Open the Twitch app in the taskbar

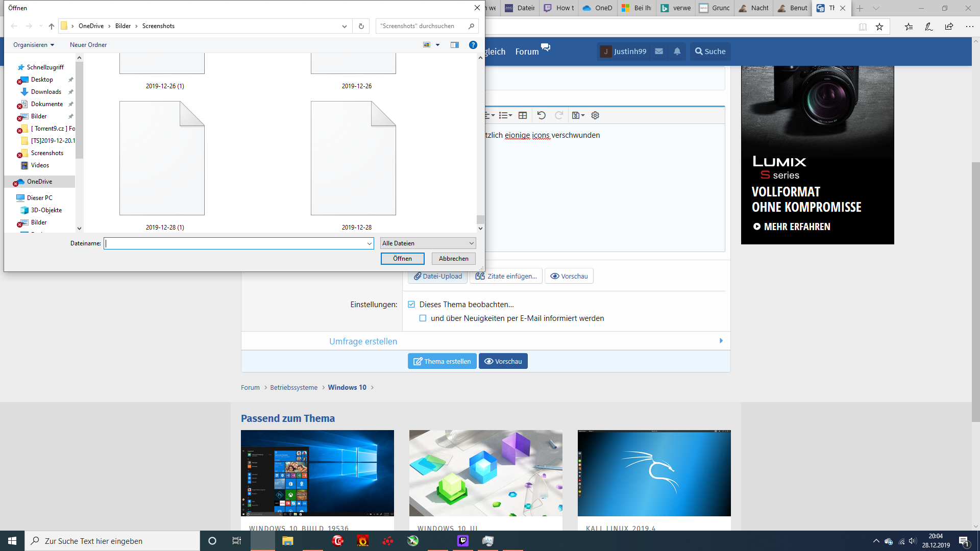click(462, 540)
